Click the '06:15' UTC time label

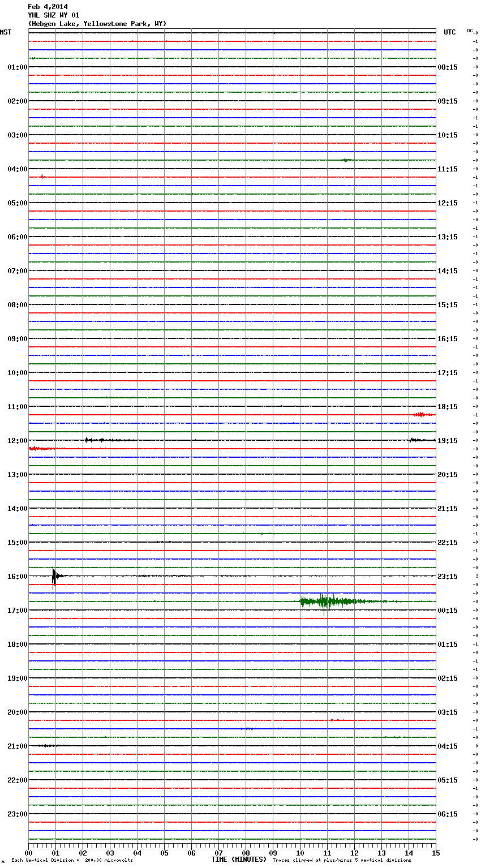pyautogui.click(x=448, y=814)
